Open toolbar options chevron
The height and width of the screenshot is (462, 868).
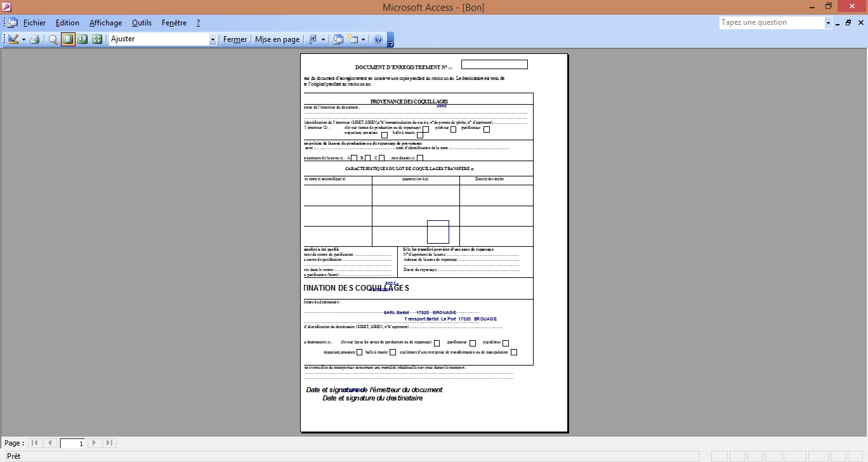[391, 39]
